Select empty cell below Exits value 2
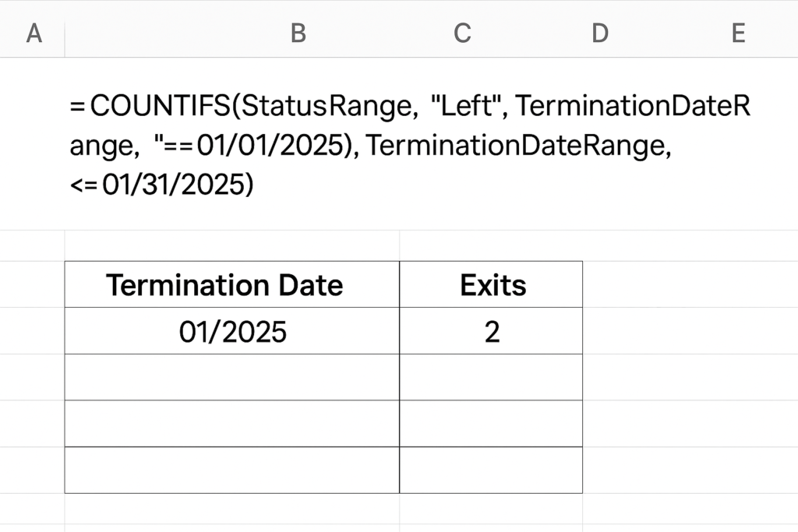 (x=491, y=377)
